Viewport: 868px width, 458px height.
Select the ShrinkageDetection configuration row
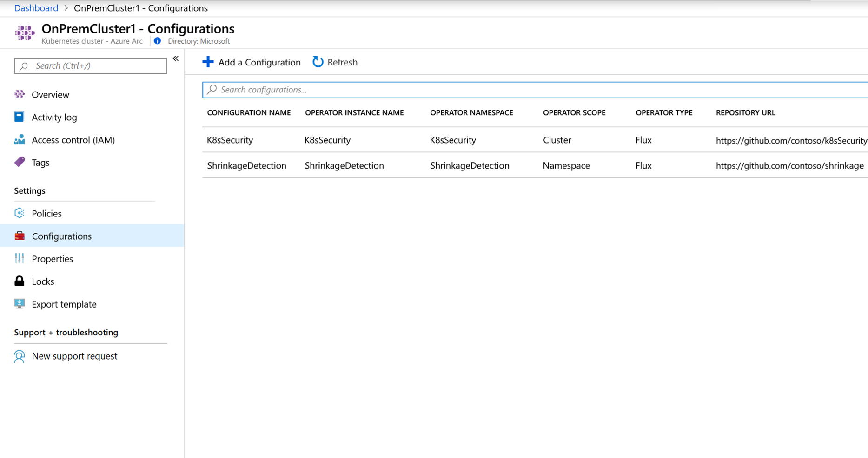pos(246,165)
